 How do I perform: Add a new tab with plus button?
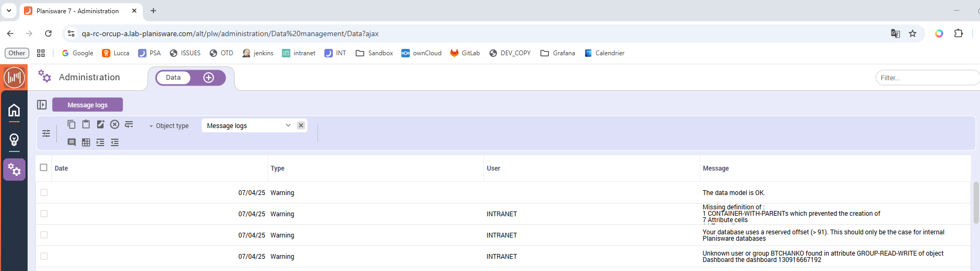coord(209,78)
